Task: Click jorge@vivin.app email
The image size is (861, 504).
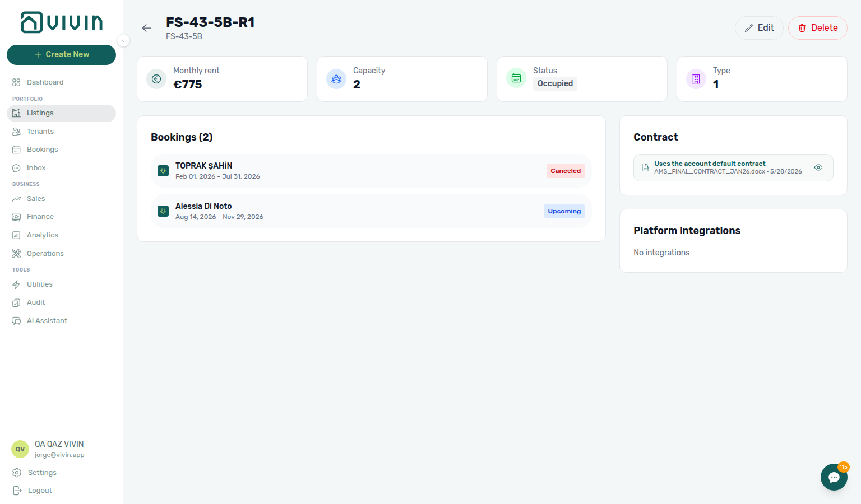Action: coord(59,455)
